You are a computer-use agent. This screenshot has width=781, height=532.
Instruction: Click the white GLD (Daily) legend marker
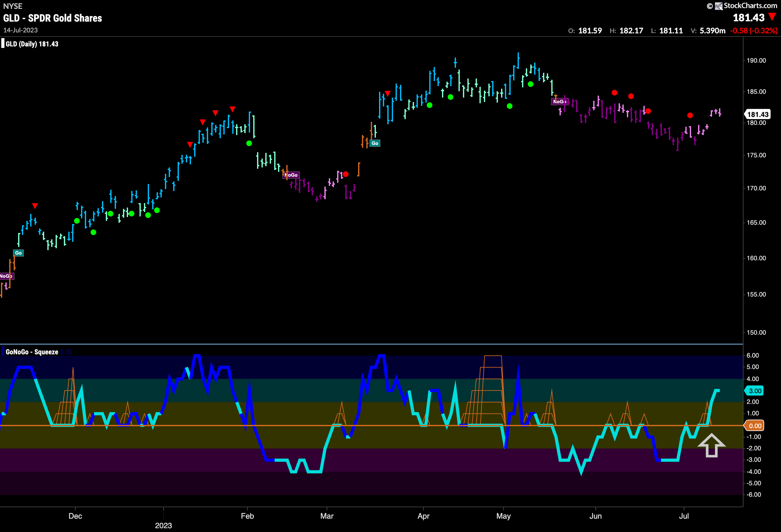3,44
